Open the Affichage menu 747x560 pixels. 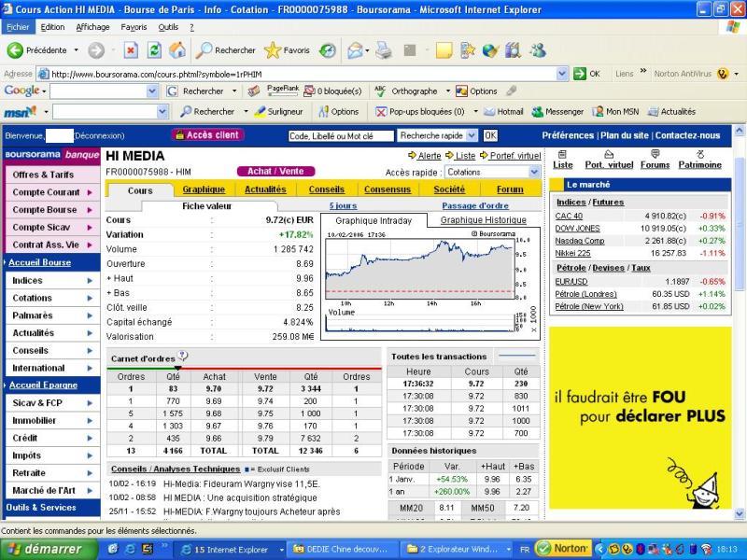pos(92,27)
